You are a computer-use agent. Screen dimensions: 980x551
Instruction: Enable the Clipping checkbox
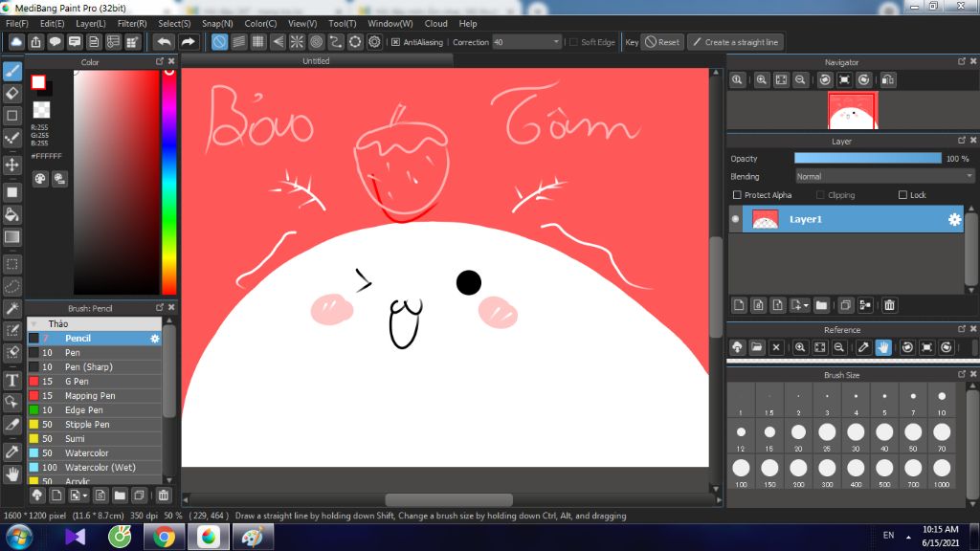pyautogui.click(x=820, y=195)
